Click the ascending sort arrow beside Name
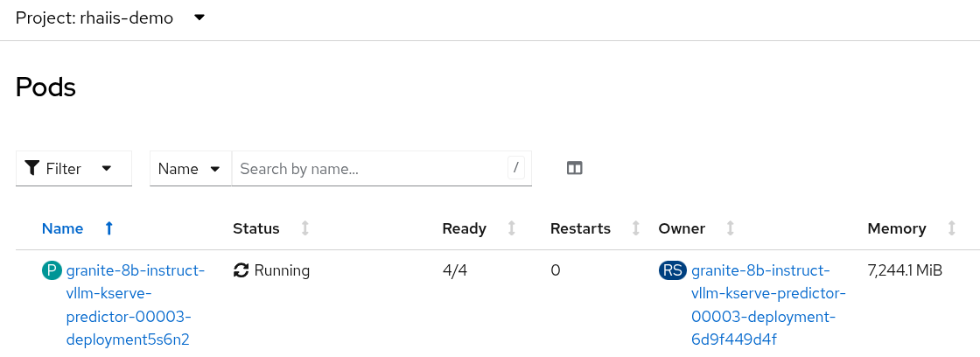980x357 pixels. point(109,228)
